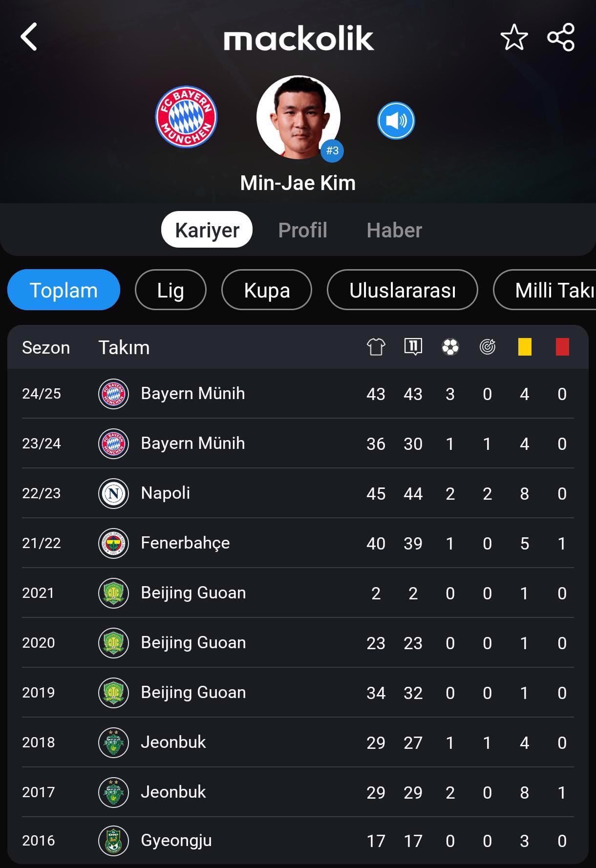This screenshot has width=596, height=868.
Task: Tap the red card column header
Action: coord(562,347)
